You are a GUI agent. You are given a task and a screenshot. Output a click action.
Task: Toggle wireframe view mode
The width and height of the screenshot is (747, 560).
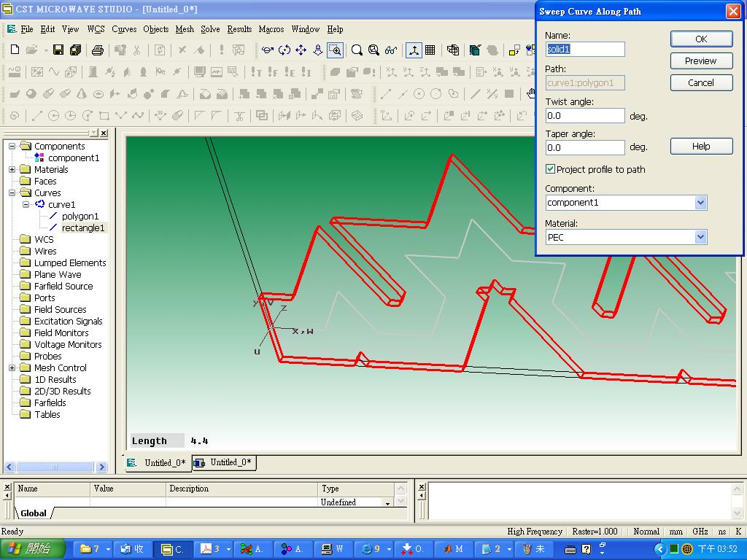coord(453,50)
